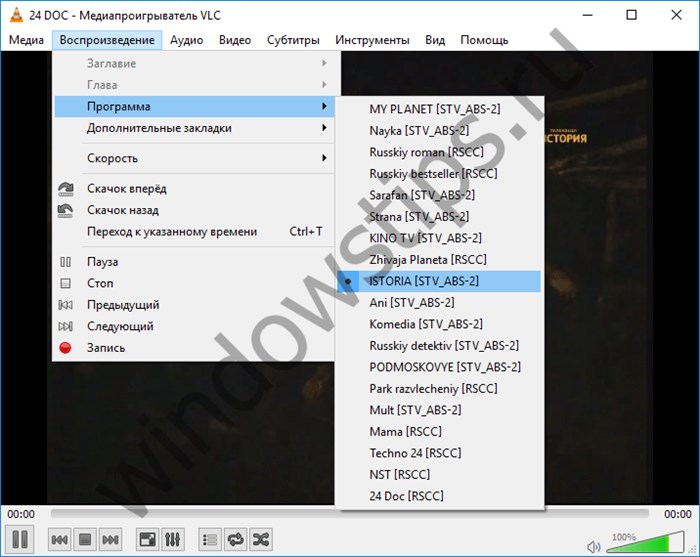
Task: Select PODMOSKOVYE [STV_ABS-2] program
Action: (439, 367)
